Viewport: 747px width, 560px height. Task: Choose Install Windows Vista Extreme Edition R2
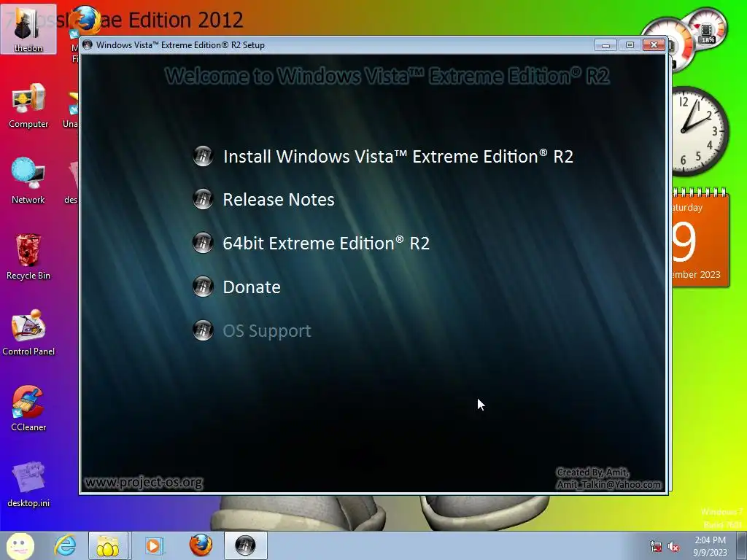(x=398, y=157)
